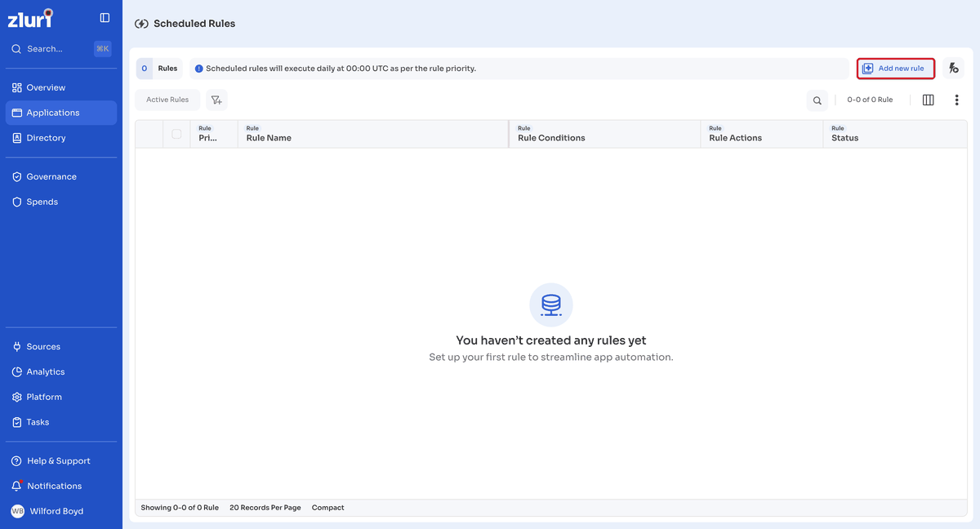Click the add filter funnel icon
Screen dimensions: 980x529
(x=216, y=100)
